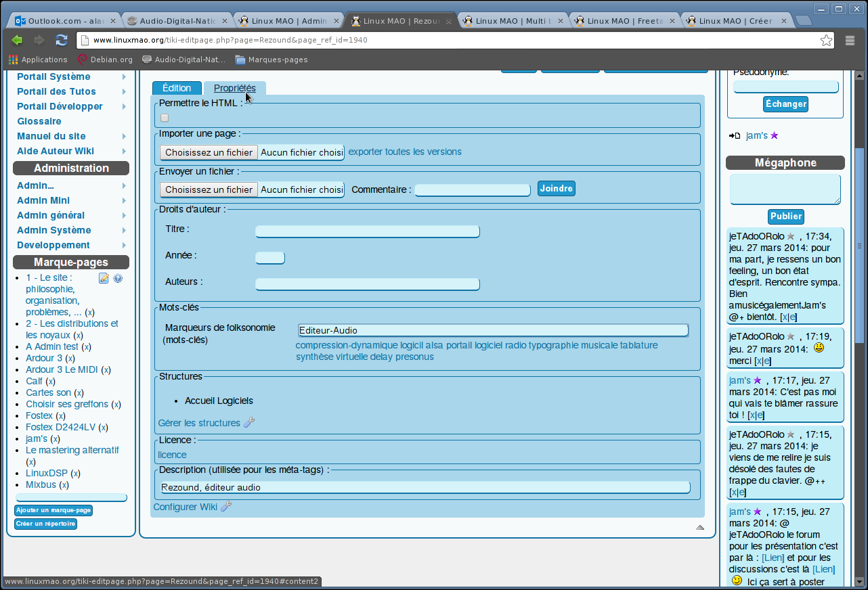This screenshot has height=590, width=868.
Task: Click the help icon beside '1 - Le site'
Action: pos(118,278)
